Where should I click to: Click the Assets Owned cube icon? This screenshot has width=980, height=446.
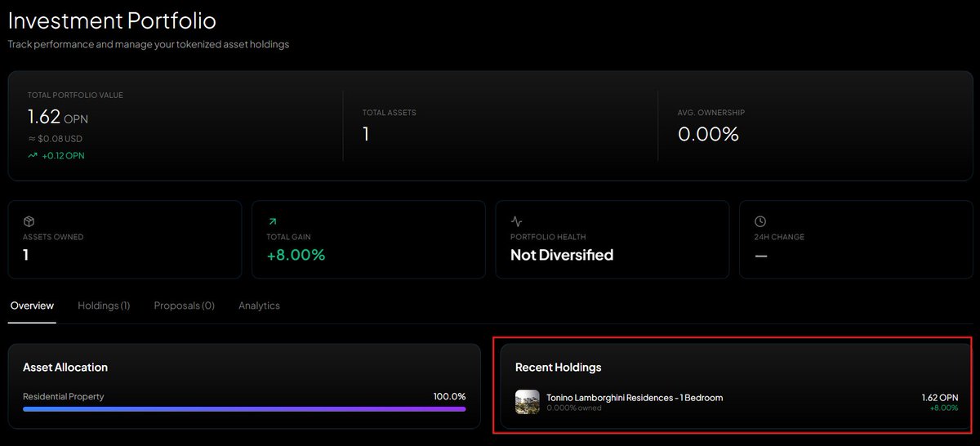(x=29, y=221)
